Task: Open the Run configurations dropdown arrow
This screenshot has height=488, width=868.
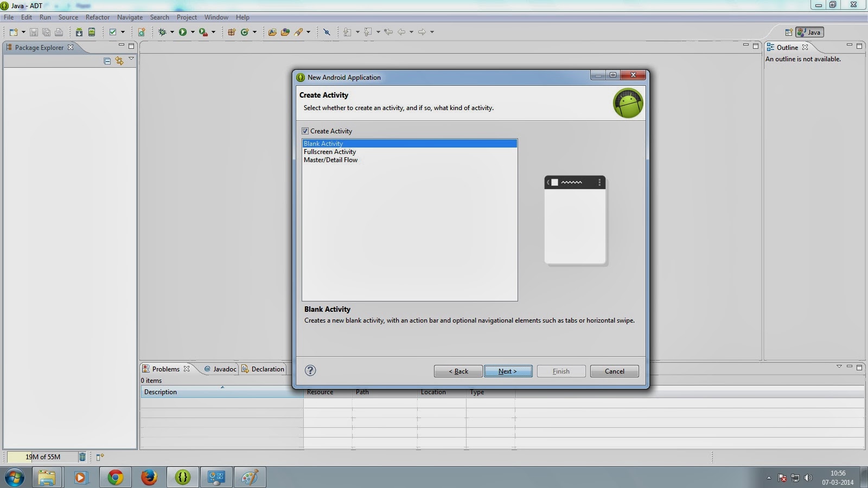Action: pyautogui.click(x=193, y=32)
